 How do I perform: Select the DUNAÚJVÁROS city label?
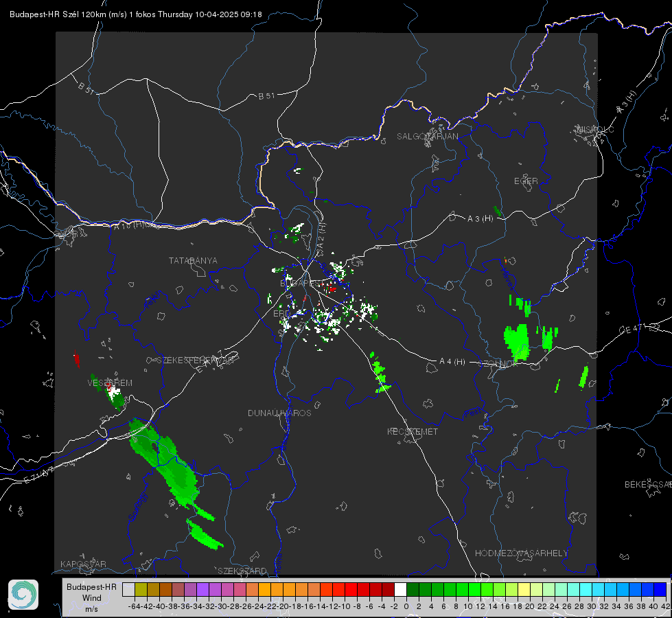click(x=279, y=413)
